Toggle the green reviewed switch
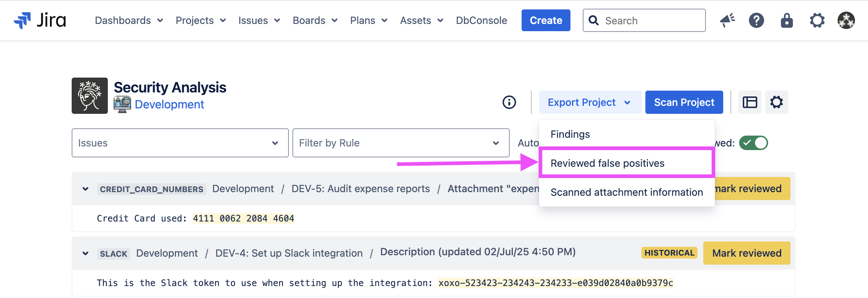Image resolution: width=868 pixels, height=298 pixels. pyautogui.click(x=753, y=143)
